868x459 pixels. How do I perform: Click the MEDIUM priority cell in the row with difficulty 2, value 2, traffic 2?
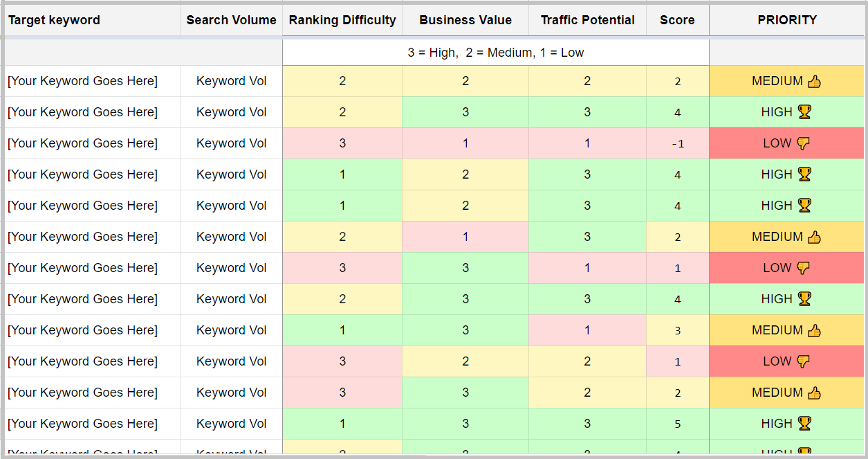coord(787,81)
